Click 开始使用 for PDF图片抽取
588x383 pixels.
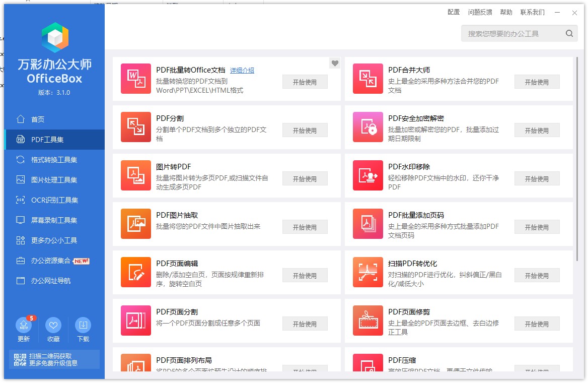click(305, 227)
